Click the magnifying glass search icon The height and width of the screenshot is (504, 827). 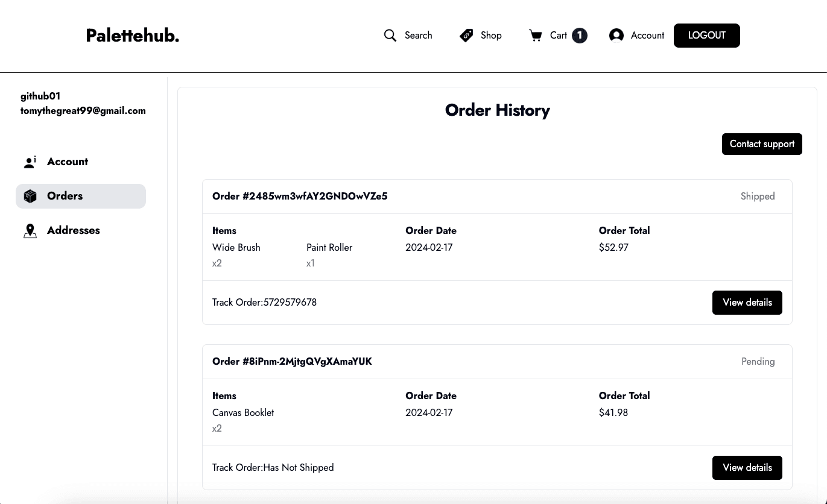point(390,36)
